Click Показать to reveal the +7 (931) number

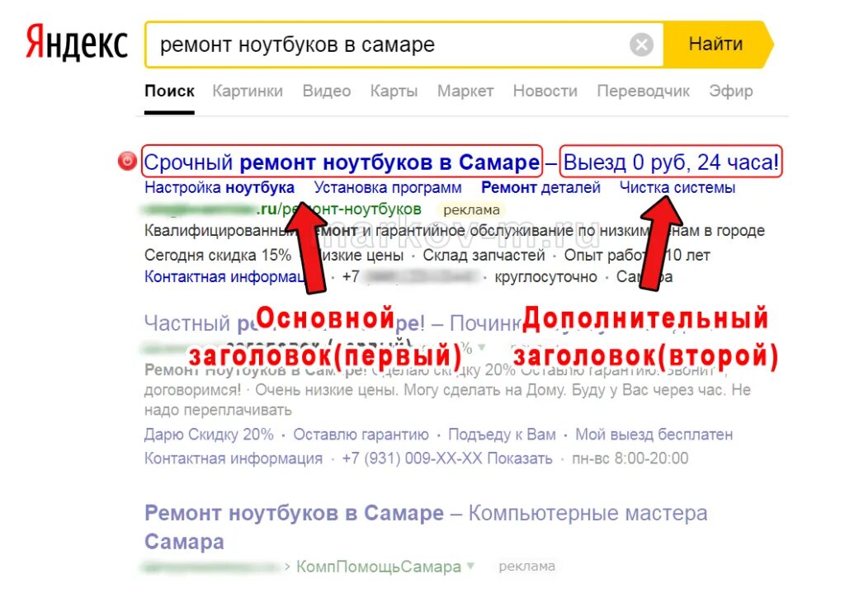(x=520, y=458)
